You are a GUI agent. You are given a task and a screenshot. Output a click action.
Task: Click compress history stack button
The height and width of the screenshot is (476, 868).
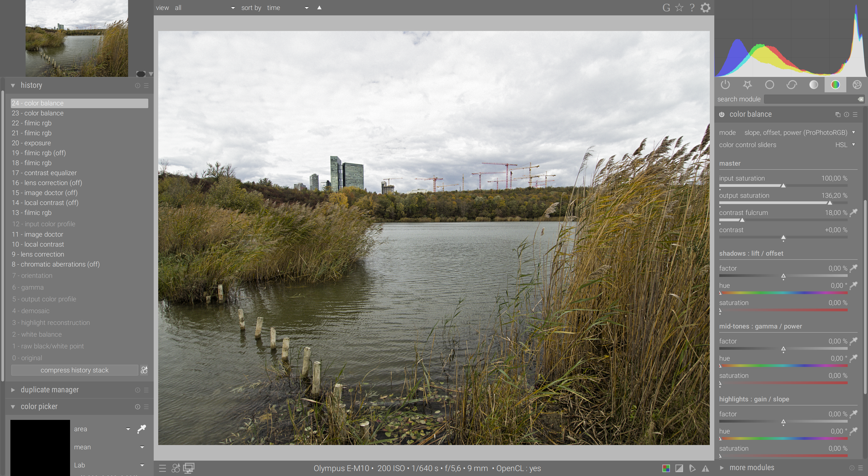click(x=74, y=370)
